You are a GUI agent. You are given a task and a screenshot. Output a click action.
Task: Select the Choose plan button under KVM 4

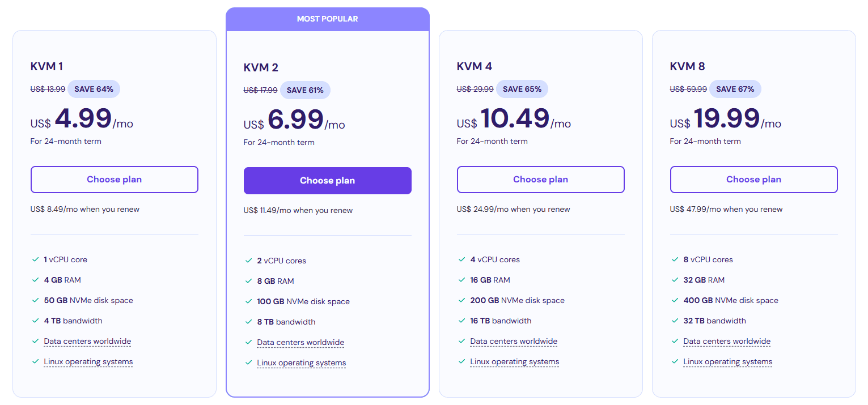(541, 180)
